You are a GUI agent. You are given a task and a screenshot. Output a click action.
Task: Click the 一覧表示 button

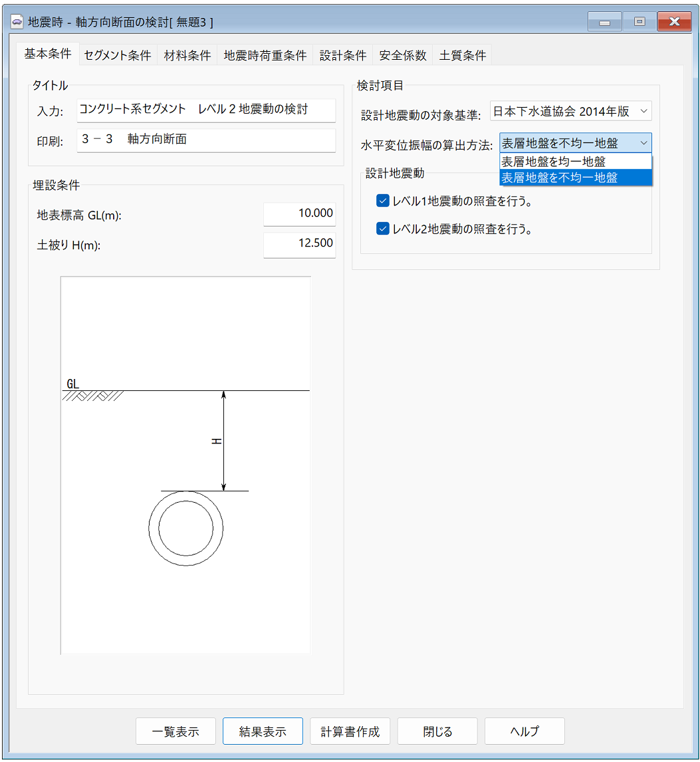tap(175, 731)
